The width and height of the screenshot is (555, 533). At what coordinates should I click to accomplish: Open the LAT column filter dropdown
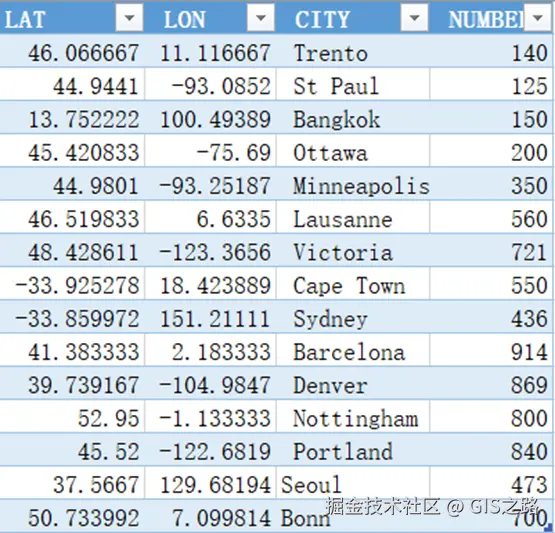click(x=129, y=17)
